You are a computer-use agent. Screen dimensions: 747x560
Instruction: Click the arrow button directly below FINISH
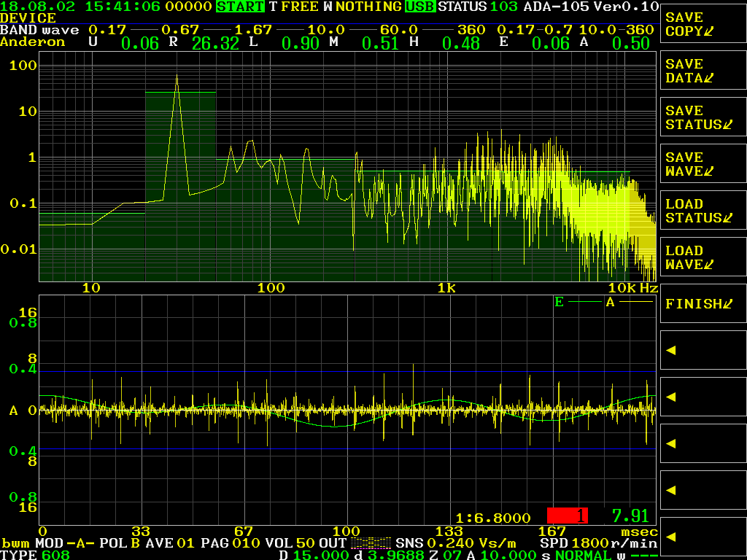coord(703,350)
